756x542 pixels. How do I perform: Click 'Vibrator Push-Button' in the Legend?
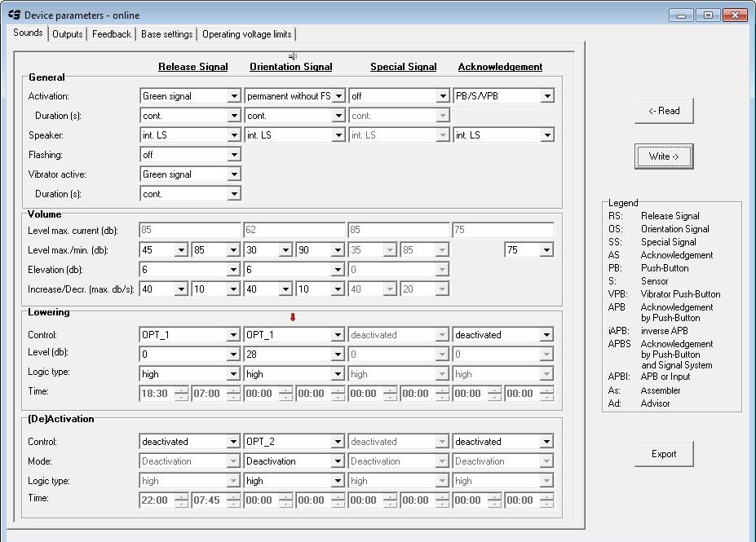[680, 294]
